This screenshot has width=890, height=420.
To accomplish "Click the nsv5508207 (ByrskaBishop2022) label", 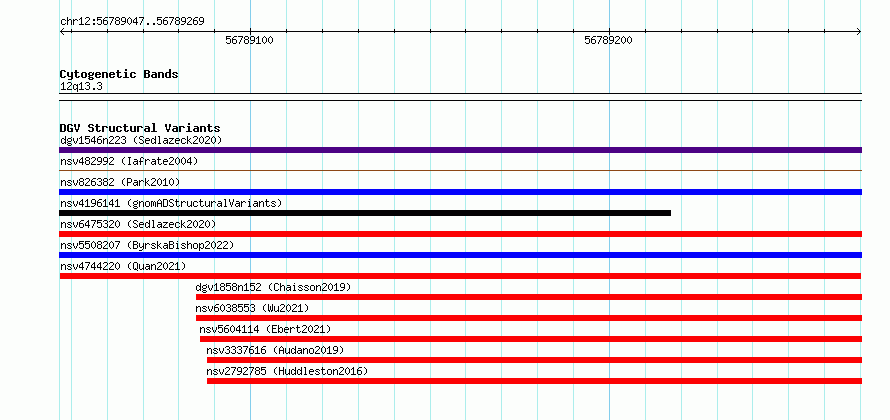I will pyautogui.click(x=147, y=245).
